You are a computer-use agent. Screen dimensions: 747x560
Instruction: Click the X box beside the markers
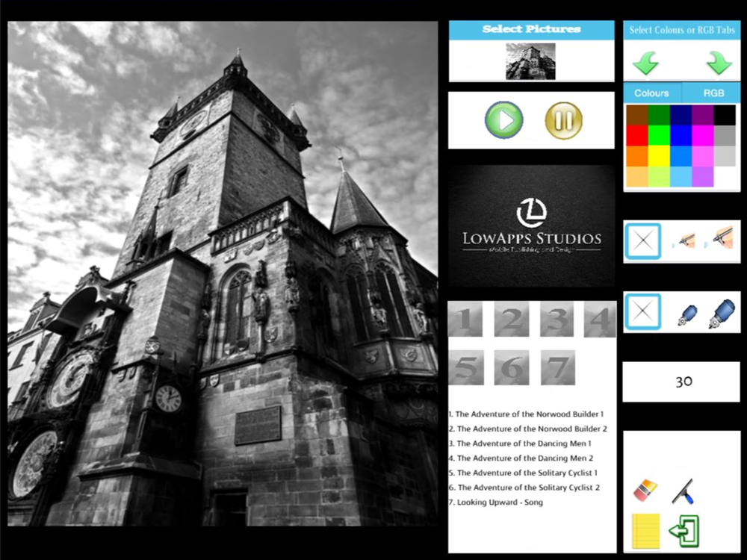642,311
